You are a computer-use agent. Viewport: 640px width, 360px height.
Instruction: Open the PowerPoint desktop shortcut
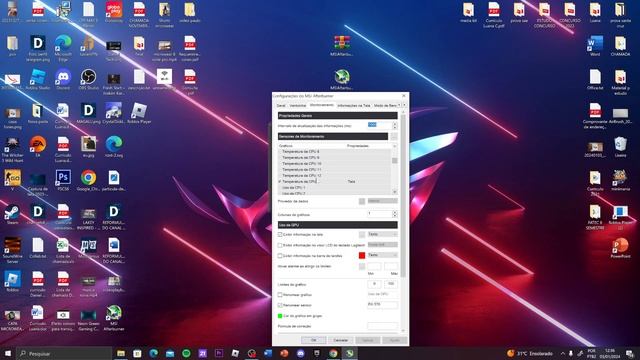click(x=620, y=248)
